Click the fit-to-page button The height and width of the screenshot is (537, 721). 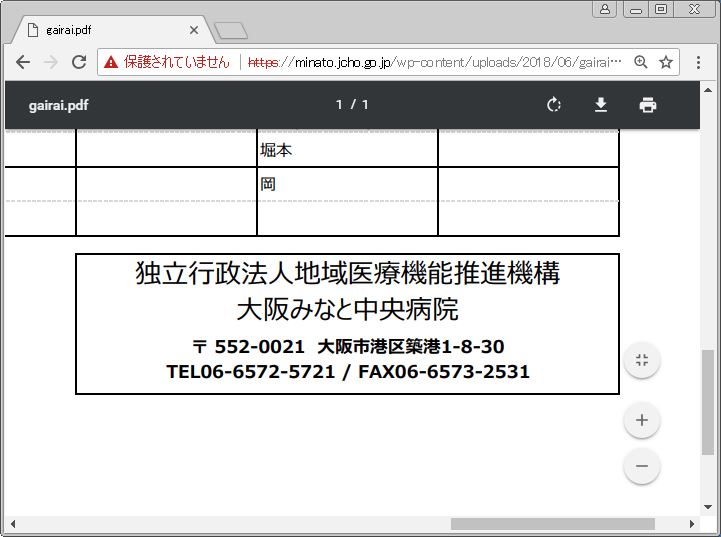642,360
